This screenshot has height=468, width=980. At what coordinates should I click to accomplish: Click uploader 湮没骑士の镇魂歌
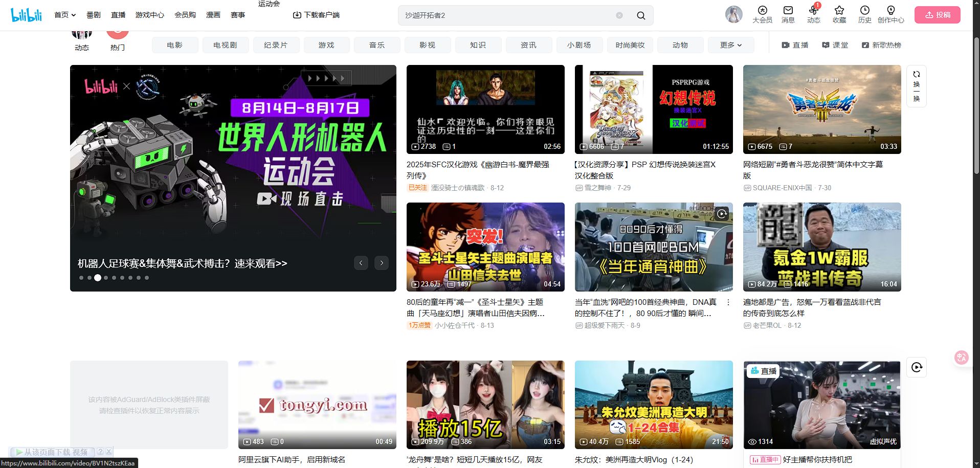pyautogui.click(x=458, y=188)
